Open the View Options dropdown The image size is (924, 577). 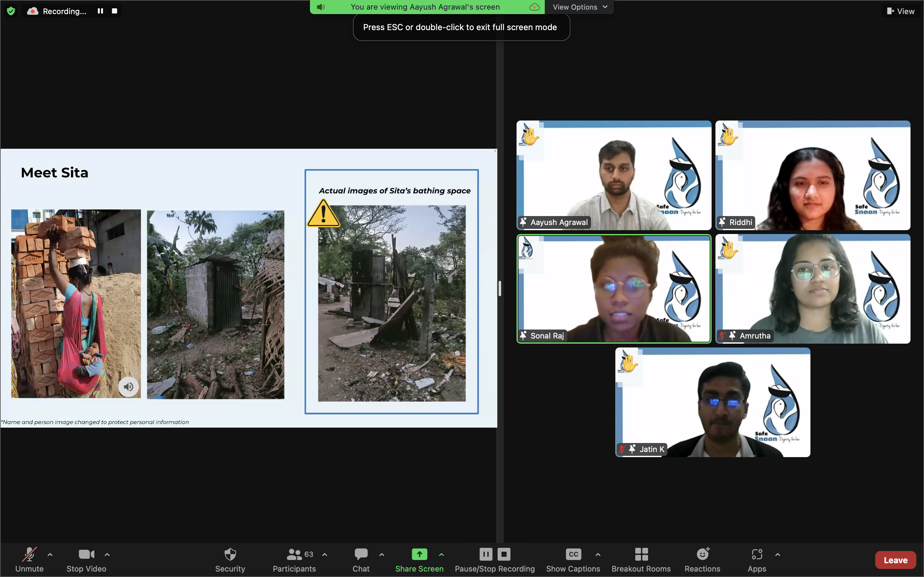click(579, 7)
